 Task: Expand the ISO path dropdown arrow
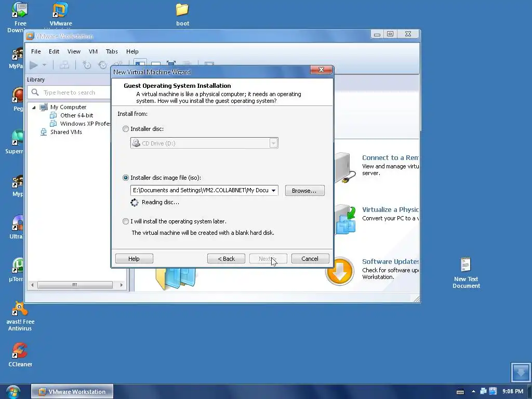[273, 190]
